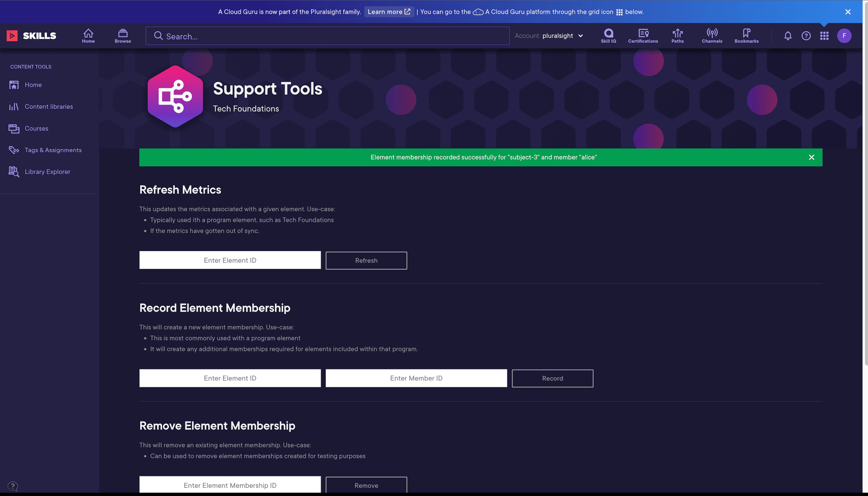Open the Learn more link
The height and width of the screenshot is (496, 868).
point(388,11)
